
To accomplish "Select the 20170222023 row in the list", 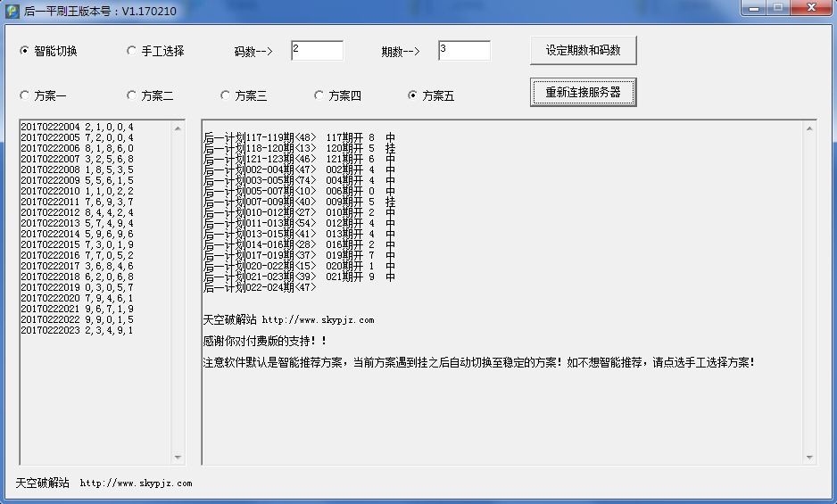I will (x=77, y=330).
